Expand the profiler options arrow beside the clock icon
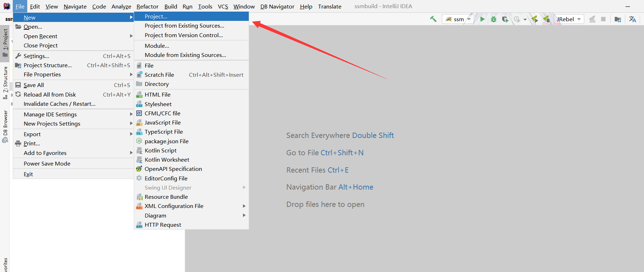The width and height of the screenshot is (644, 272). pos(525,19)
